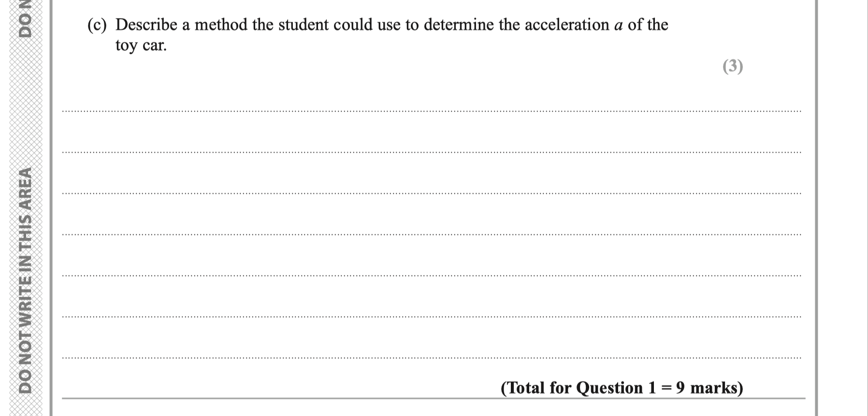Select the fourth dotted answer line
This screenshot has width=868, height=416.
tap(431, 235)
